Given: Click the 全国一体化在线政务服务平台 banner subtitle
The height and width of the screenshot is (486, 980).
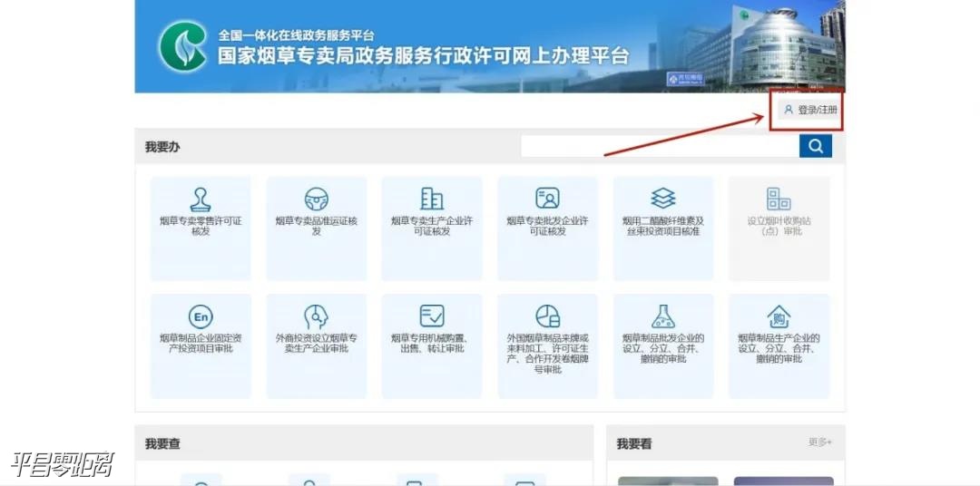Looking at the screenshot, I should [296, 35].
